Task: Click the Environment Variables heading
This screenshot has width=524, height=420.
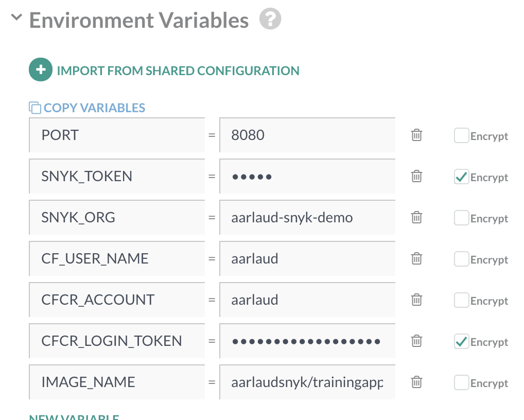Action: pos(139,20)
